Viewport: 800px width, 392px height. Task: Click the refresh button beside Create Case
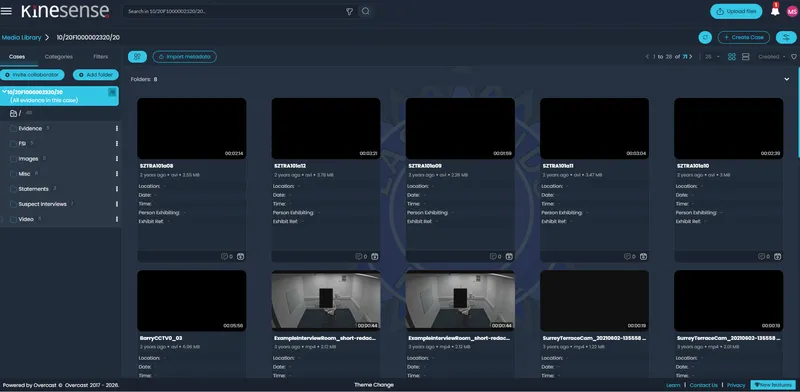705,37
